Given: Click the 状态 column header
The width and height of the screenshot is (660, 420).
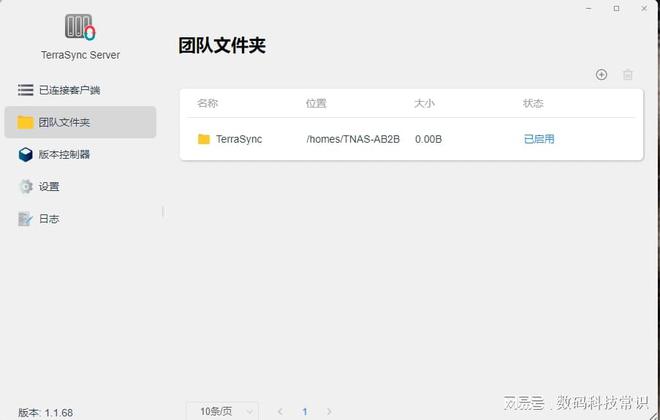Looking at the screenshot, I should coord(533,103).
